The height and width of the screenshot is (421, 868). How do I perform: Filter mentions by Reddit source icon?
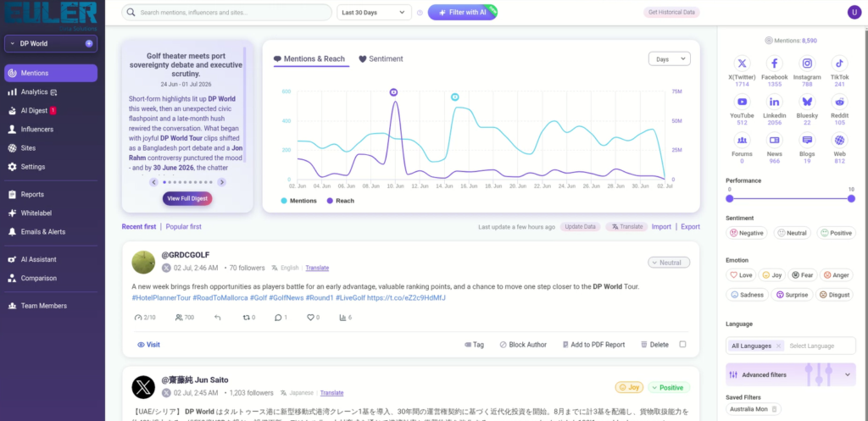tap(840, 102)
